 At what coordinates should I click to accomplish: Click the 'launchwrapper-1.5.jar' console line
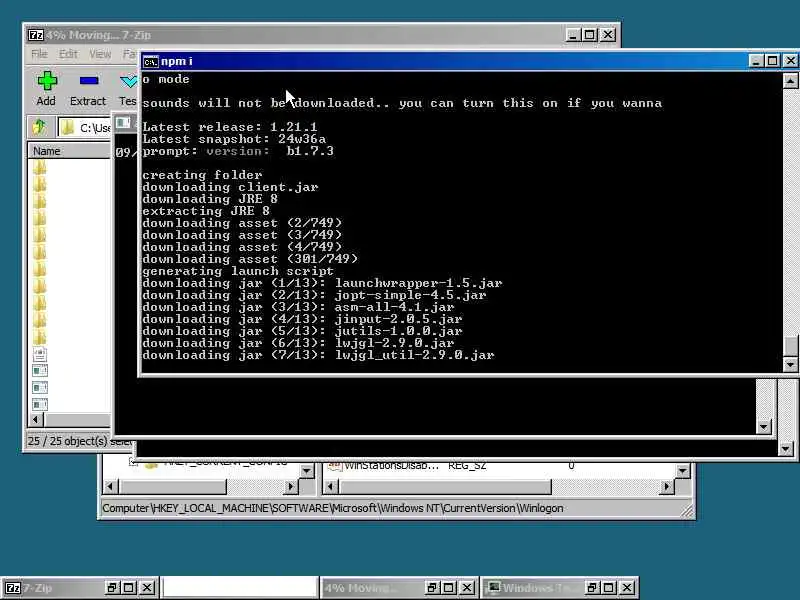[322, 283]
